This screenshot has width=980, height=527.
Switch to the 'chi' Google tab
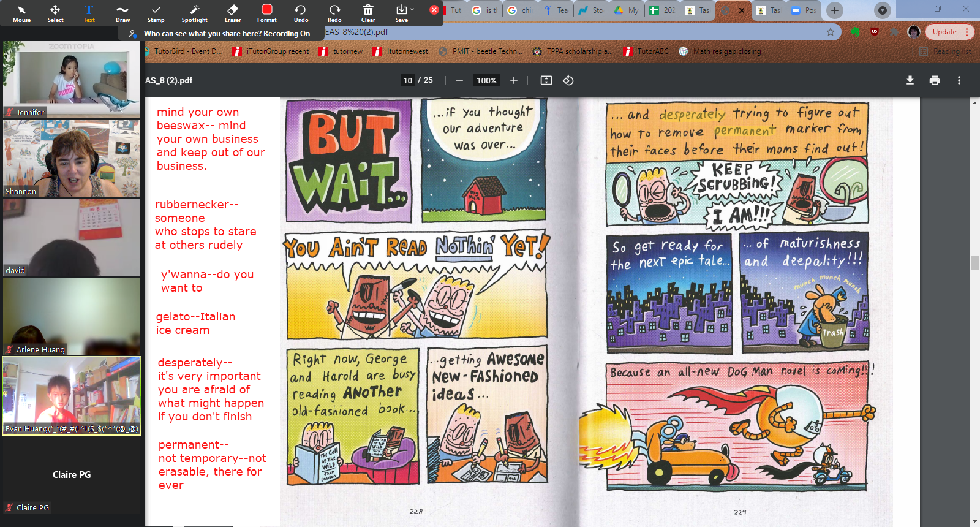tap(521, 10)
